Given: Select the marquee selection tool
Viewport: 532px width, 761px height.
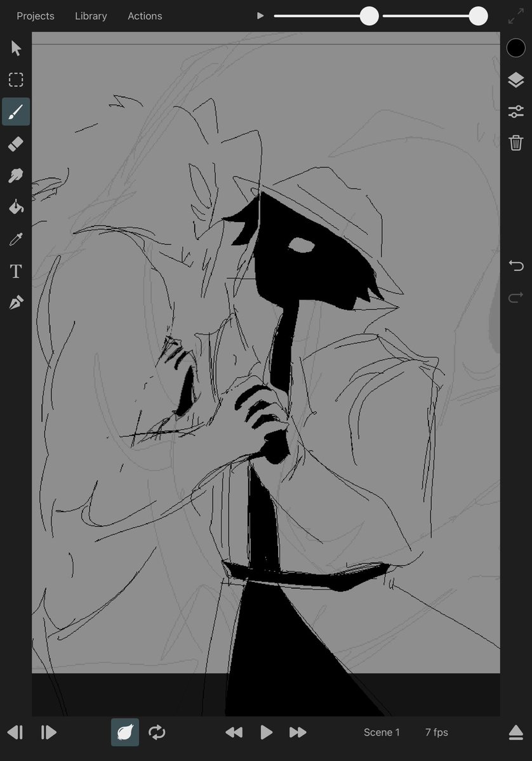Looking at the screenshot, I should [x=16, y=79].
